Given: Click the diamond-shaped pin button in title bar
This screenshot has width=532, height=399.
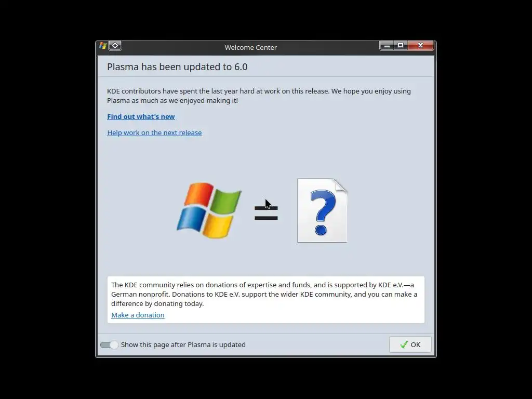Looking at the screenshot, I should [115, 46].
